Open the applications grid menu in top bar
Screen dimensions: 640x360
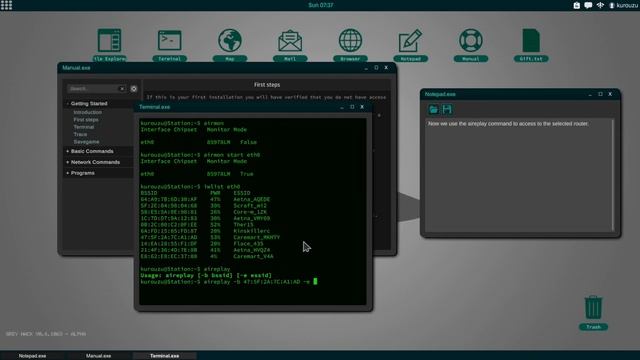pyautogui.click(x=7, y=5)
